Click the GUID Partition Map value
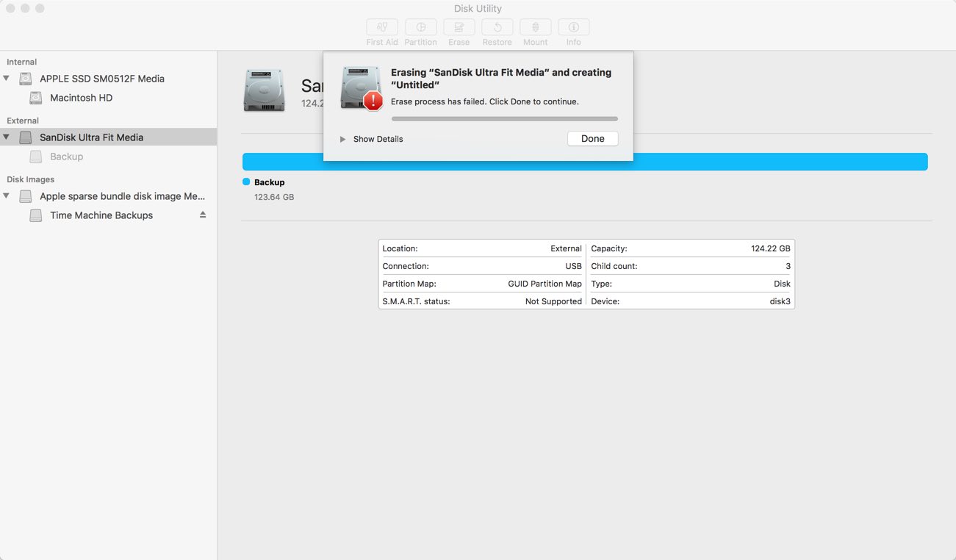 click(x=545, y=284)
